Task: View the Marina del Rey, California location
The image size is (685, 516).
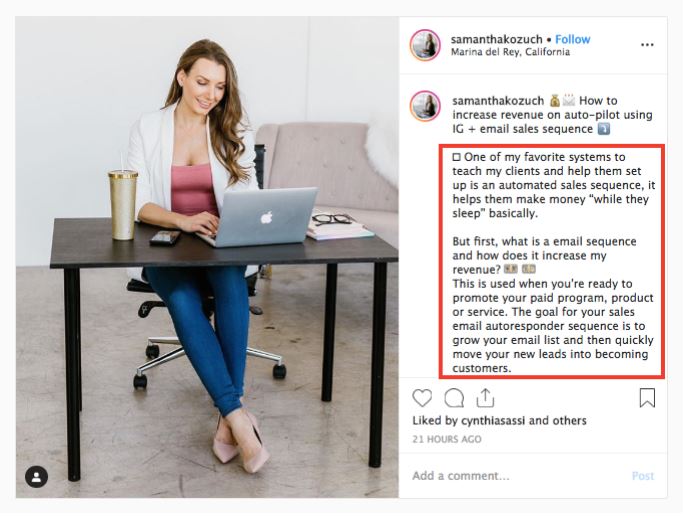Action: click(510, 52)
